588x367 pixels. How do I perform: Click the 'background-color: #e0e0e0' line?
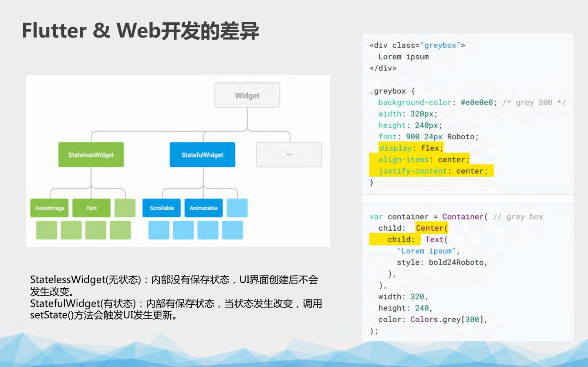point(438,102)
